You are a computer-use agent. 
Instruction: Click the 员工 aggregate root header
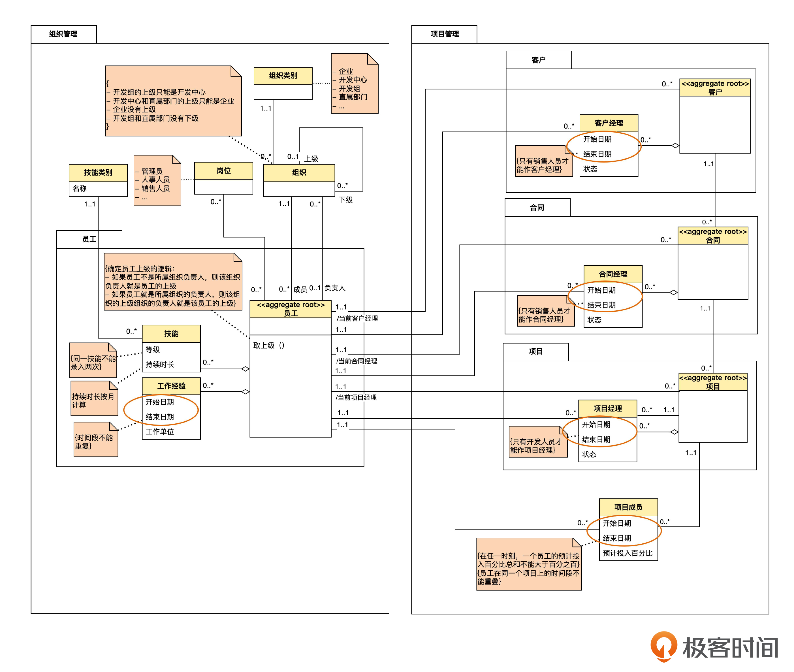[x=290, y=309]
